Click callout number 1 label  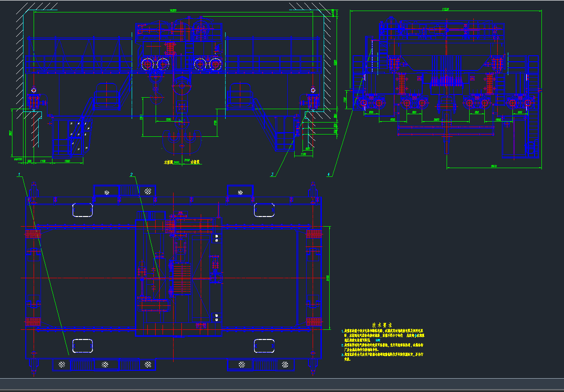coord(19,175)
